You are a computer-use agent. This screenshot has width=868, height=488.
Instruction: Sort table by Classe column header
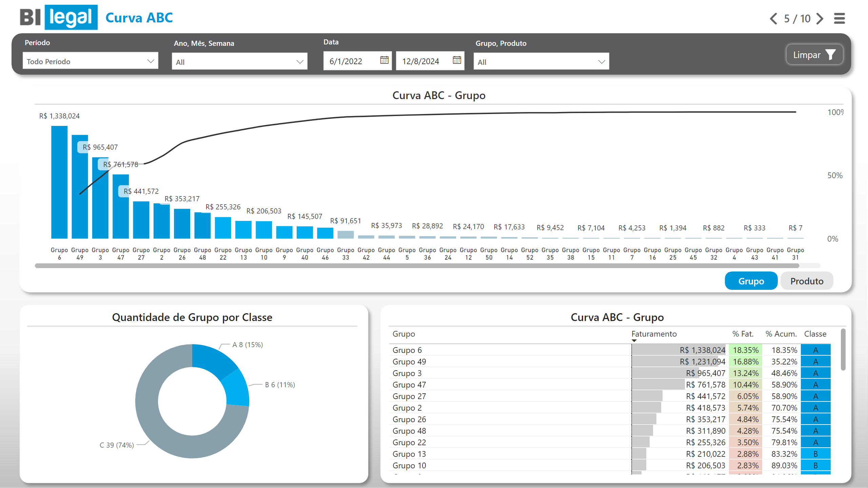[815, 334]
